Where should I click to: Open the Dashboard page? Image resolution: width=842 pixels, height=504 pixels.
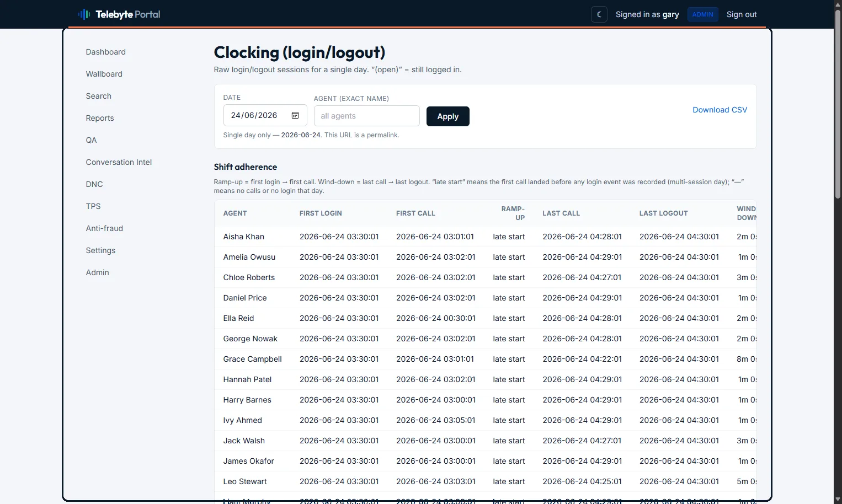coord(106,52)
